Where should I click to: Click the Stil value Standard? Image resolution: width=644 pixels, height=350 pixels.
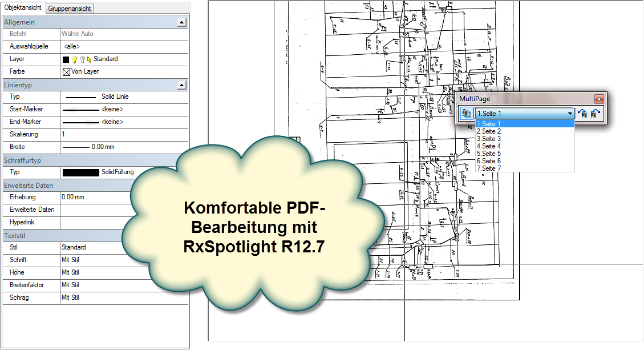pos(74,247)
